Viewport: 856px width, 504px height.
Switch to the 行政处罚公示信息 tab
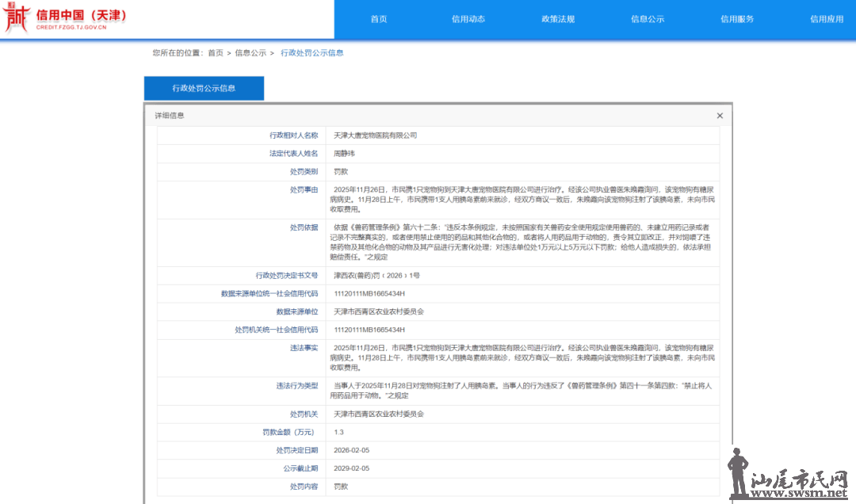point(204,89)
